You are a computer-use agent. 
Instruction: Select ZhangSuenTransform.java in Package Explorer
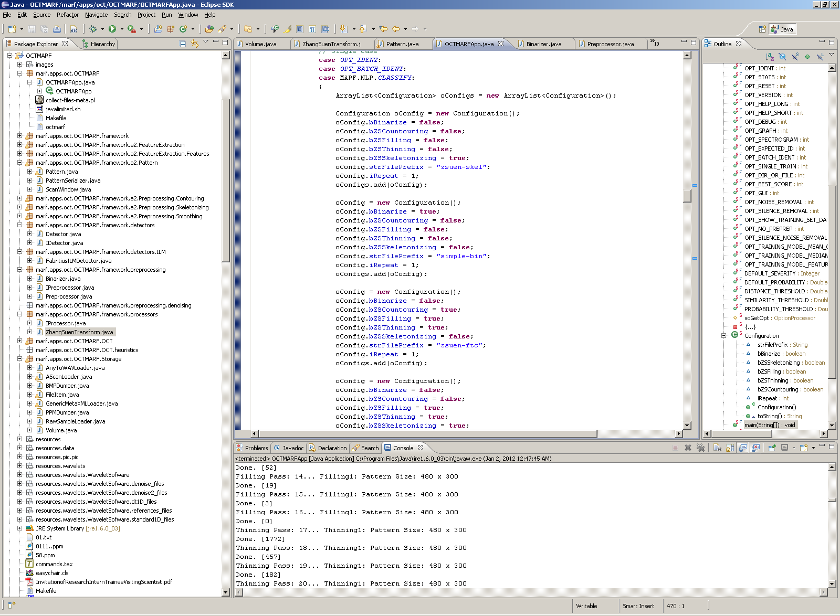[x=79, y=332]
